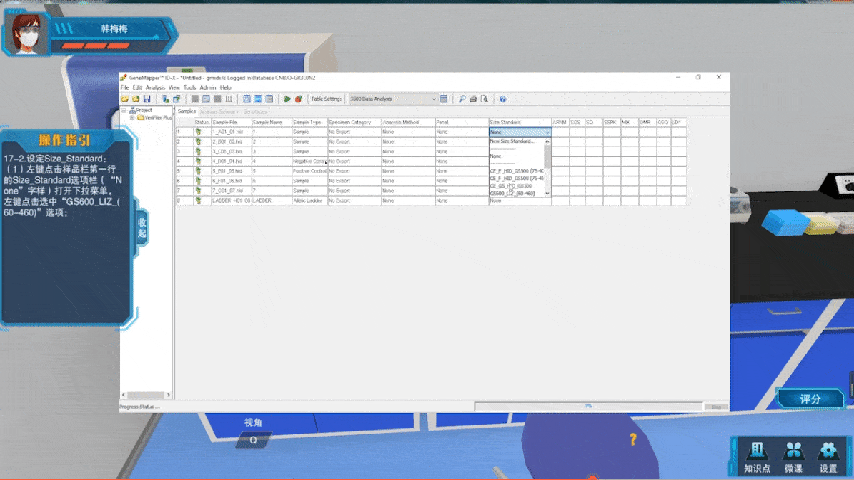Choose New Size Standard... in dropdown list

[512, 141]
